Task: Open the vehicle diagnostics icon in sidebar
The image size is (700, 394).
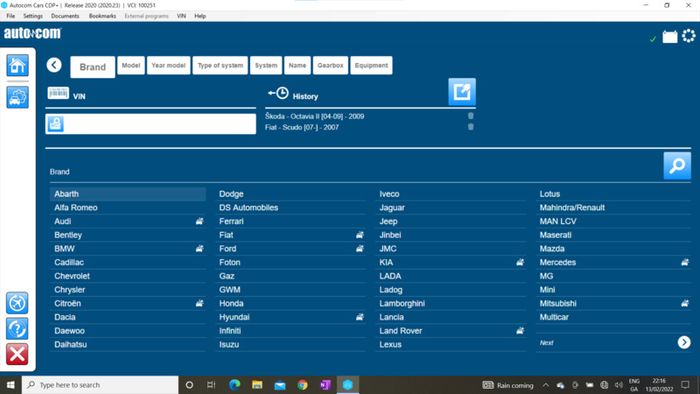Action: (x=17, y=97)
